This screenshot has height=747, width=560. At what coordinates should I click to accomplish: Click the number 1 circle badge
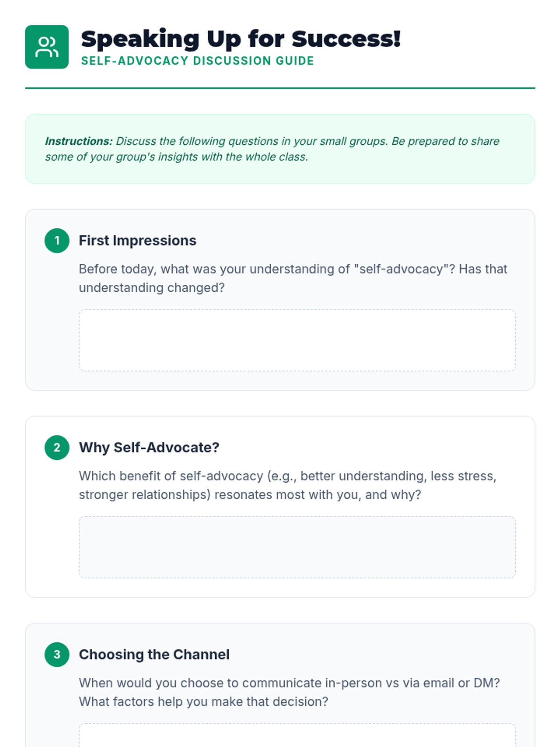tap(57, 240)
